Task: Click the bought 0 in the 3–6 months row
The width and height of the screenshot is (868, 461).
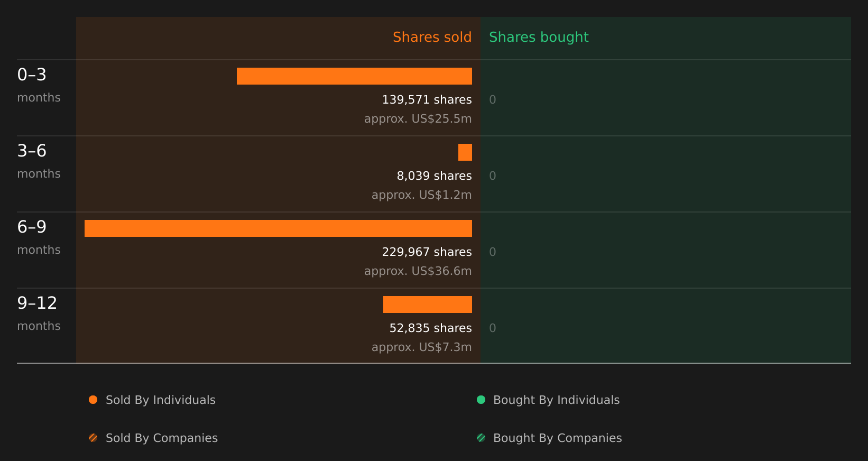Action: pyautogui.click(x=493, y=176)
